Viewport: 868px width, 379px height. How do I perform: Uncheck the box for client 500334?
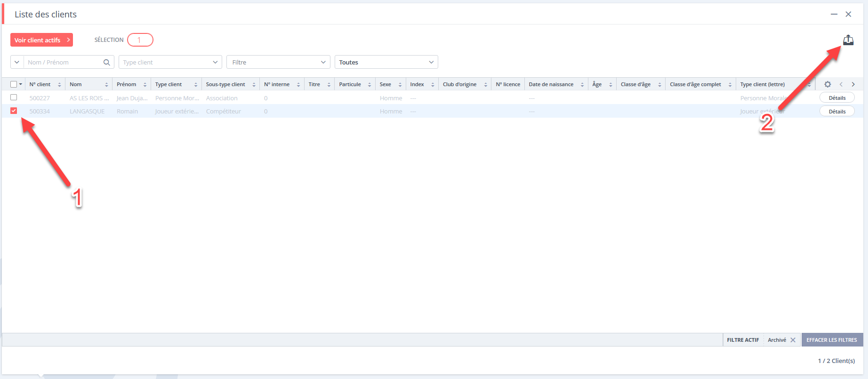[x=14, y=111]
